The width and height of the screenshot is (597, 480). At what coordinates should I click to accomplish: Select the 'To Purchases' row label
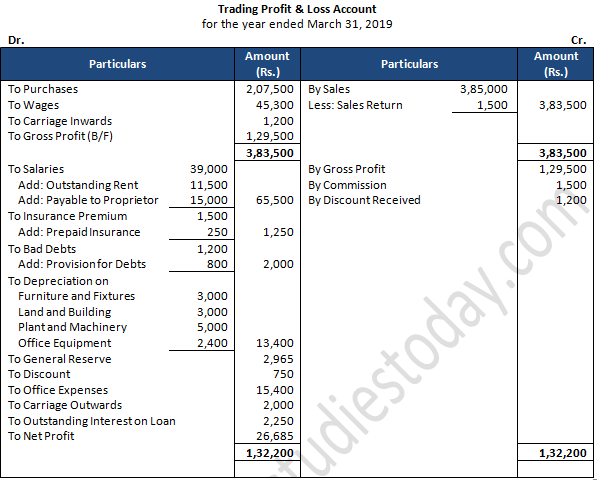click(x=43, y=89)
